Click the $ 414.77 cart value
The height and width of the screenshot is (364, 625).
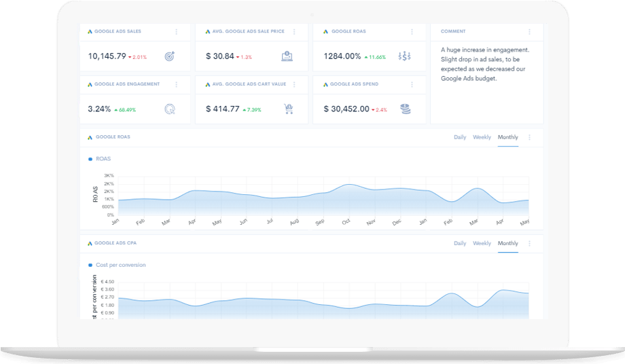(x=222, y=109)
